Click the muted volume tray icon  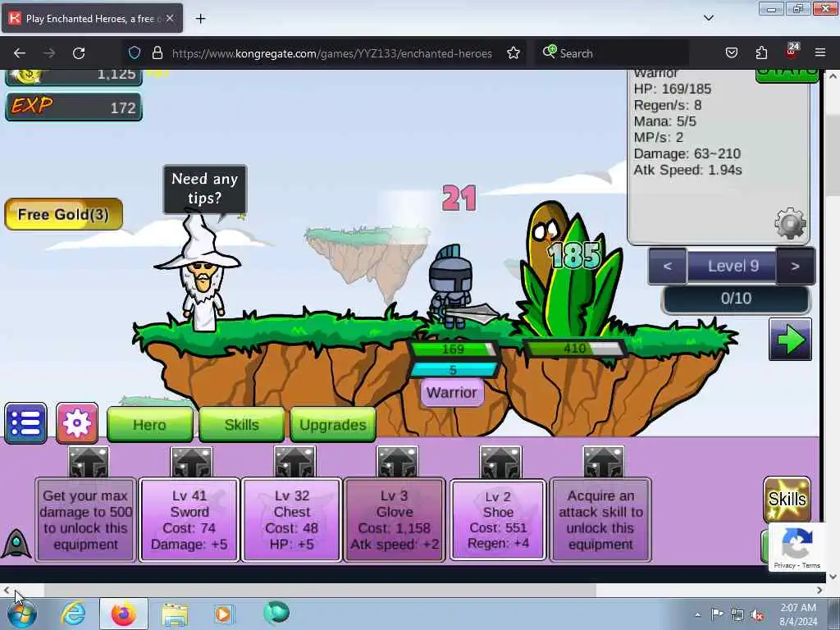(x=757, y=615)
